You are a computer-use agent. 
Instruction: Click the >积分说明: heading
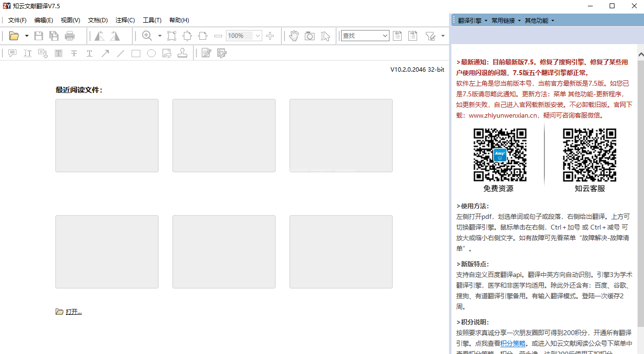[473, 323]
